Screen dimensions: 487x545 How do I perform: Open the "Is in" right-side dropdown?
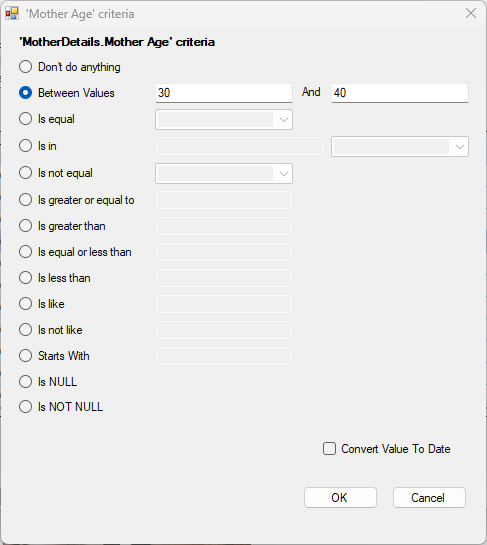click(460, 146)
